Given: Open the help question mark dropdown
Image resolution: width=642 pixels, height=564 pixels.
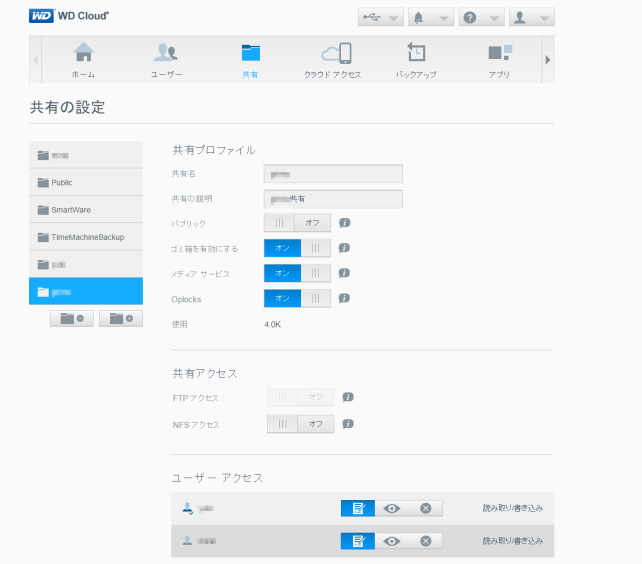Looking at the screenshot, I should [x=481, y=17].
